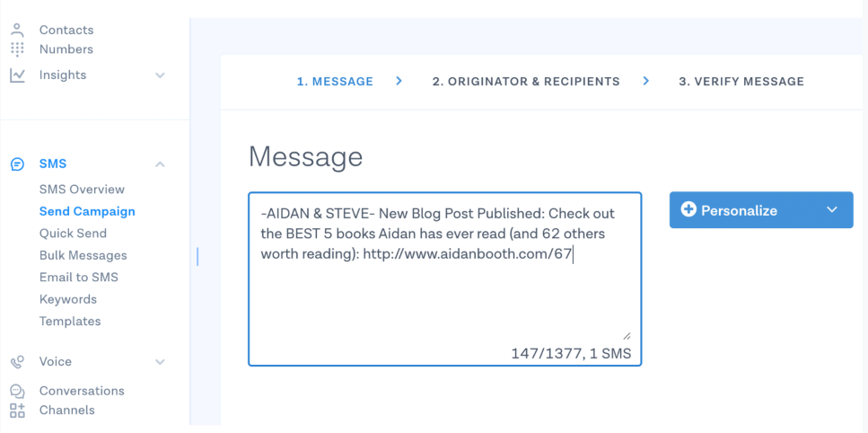Viewport: 868px width, 433px height.
Task: Click the Channels grid icon
Action: click(18, 411)
